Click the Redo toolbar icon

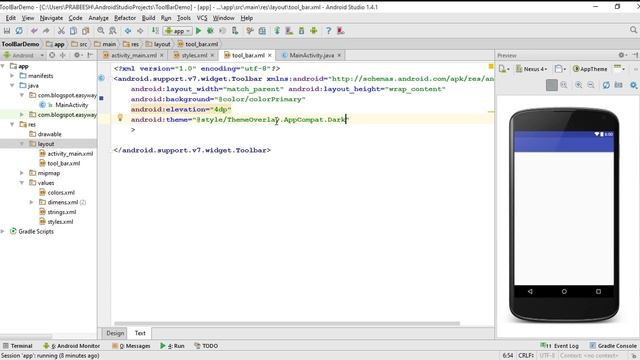pyautogui.click(x=46, y=31)
